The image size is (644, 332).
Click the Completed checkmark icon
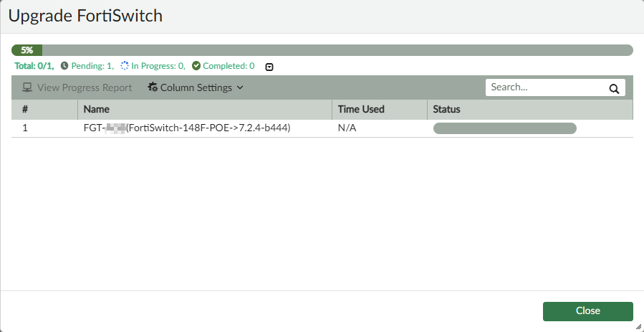pos(196,65)
